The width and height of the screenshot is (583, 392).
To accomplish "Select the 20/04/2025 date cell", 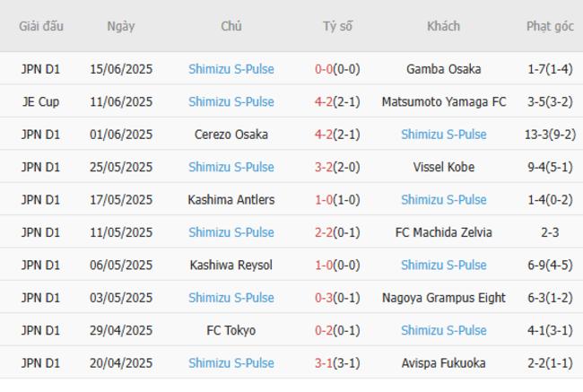I will (x=121, y=362).
